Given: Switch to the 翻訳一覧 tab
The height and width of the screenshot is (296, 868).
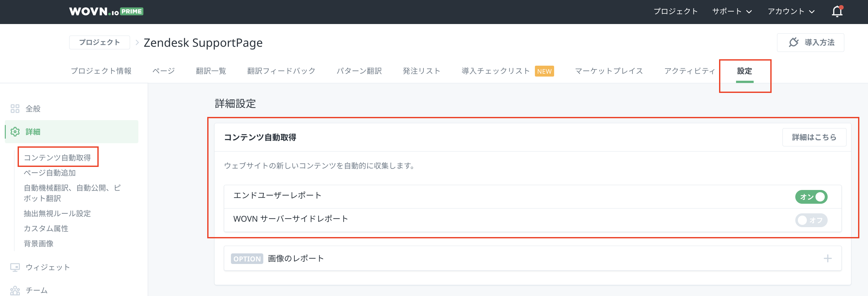Looking at the screenshot, I should [211, 71].
